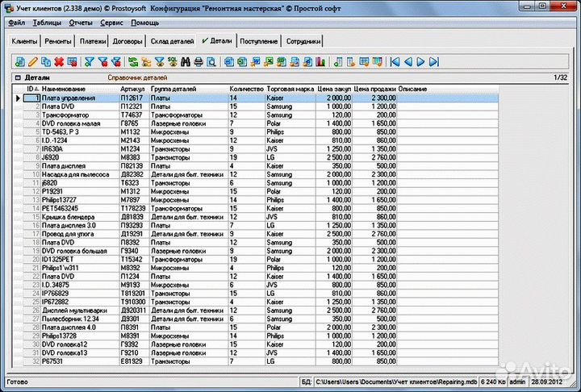Switch to the Клиенты tab
Image resolution: width=581 pixels, height=392 pixels.
[24, 40]
